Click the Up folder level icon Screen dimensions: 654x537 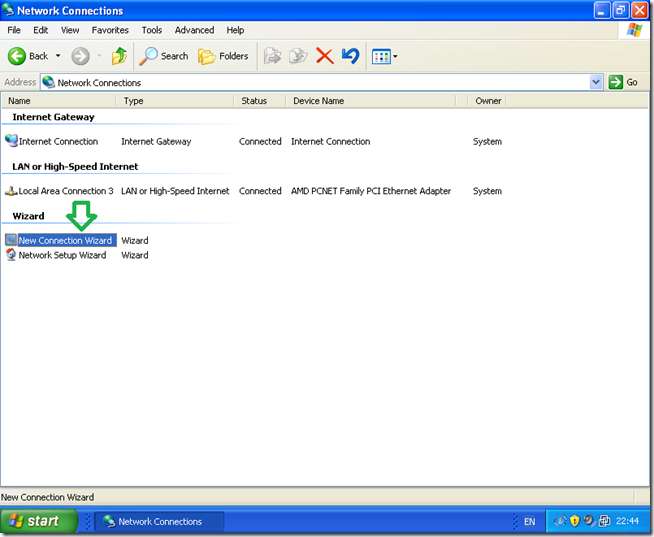click(x=119, y=57)
